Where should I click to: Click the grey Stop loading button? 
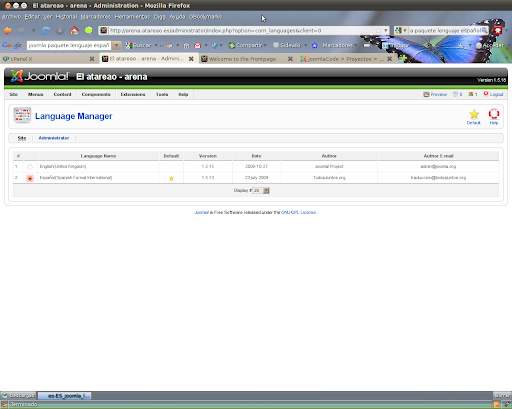(60, 31)
